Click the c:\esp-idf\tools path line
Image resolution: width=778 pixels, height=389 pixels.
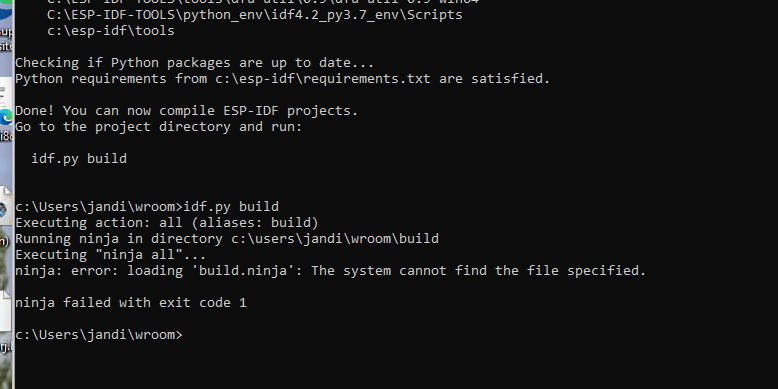tap(111, 31)
